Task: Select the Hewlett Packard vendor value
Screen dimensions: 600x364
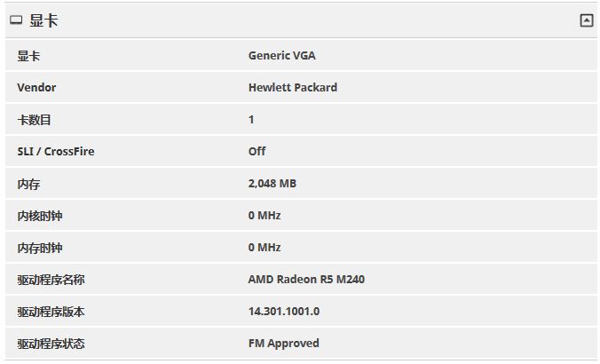Action: coord(293,88)
